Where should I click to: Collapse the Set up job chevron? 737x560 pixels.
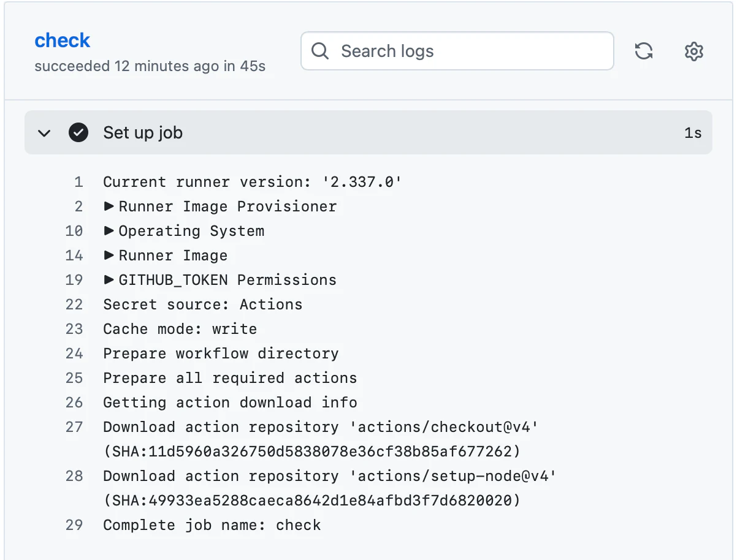point(44,133)
